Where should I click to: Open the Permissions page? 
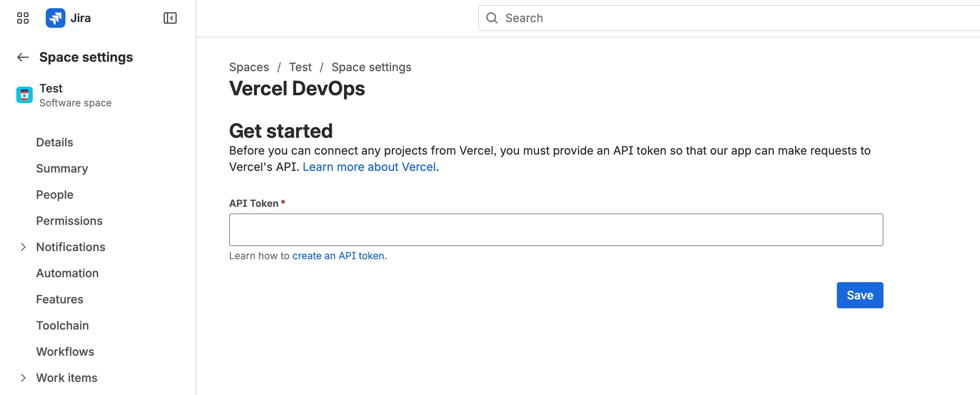tap(69, 221)
